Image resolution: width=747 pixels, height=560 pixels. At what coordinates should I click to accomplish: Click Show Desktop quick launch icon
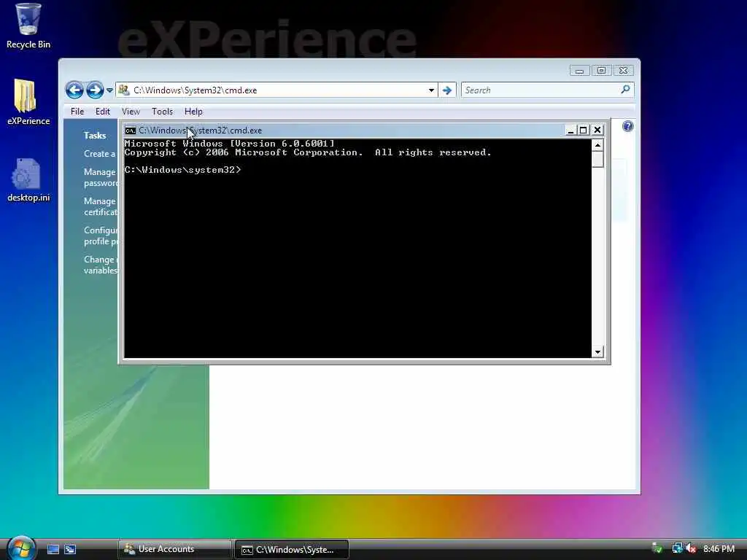click(x=53, y=549)
